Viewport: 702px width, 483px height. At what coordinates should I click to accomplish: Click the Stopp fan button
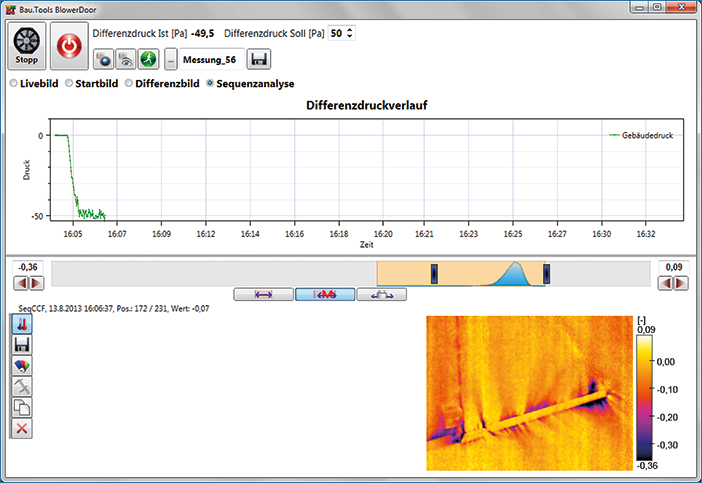pyautogui.click(x=26, y=46)
